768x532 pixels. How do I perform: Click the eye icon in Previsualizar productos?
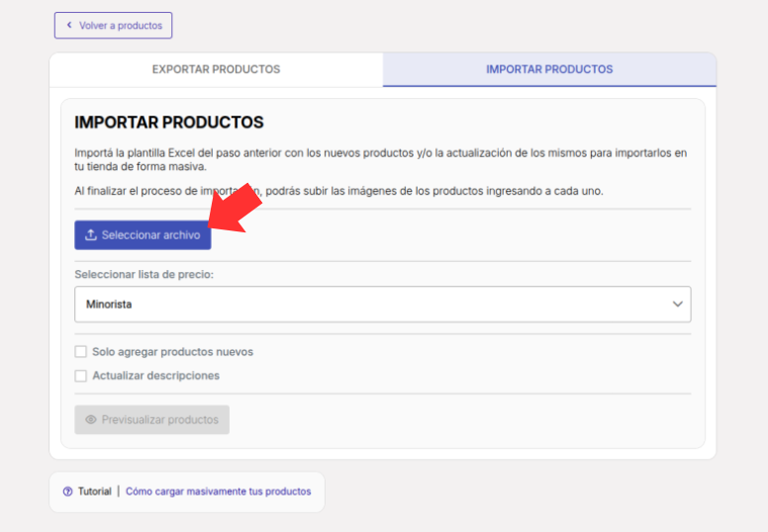pyautogui.click(x=91, y=420)
